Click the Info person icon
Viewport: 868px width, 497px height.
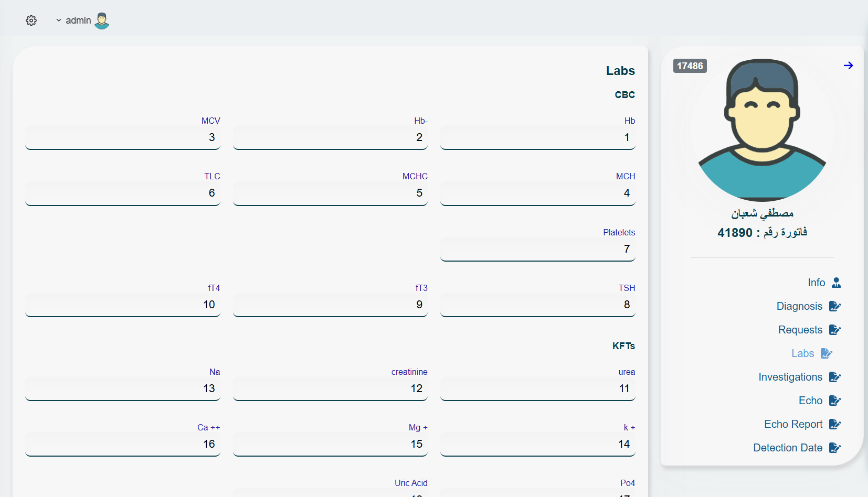tap(836, 283)
